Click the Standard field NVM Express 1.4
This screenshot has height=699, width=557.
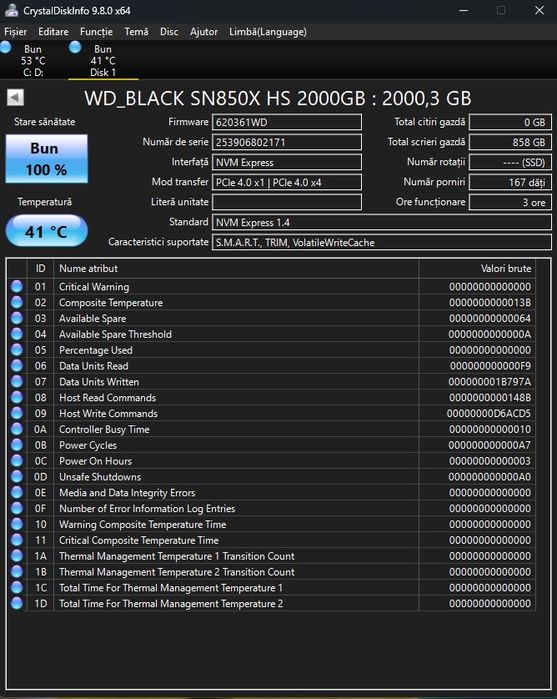[x=382, y=222]
